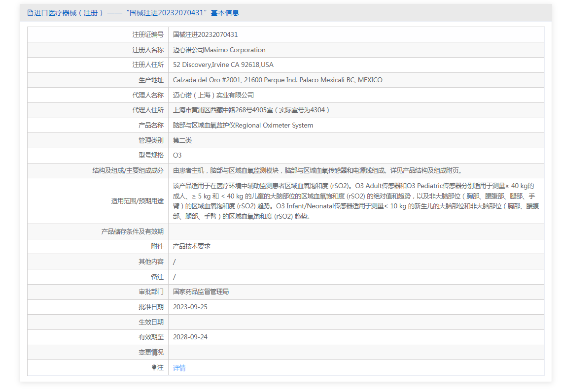Select the 注册证编号 label
The height and width of the screenshot is (392, 561).
148,34
